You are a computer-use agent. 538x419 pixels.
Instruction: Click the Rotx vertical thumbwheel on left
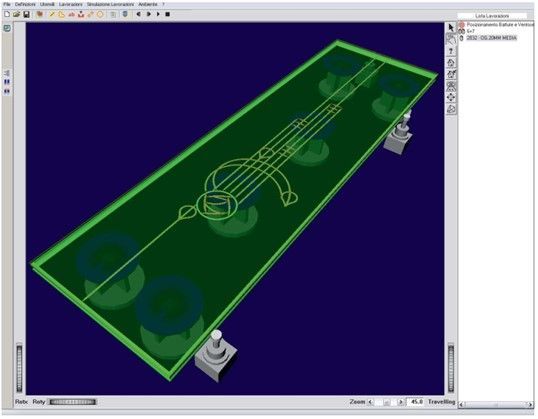coord(19,368)
